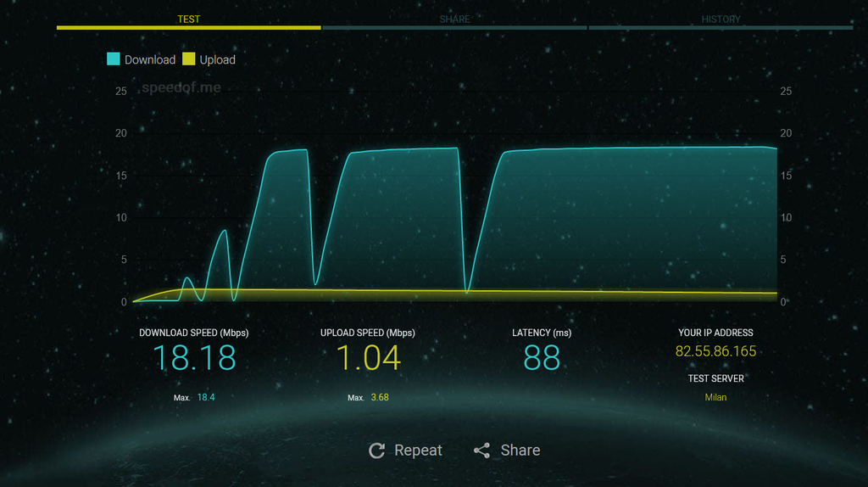Select the IP address 82.55.86.165
The height and width of the screenshot is (487, 868).
click(715, 351)
